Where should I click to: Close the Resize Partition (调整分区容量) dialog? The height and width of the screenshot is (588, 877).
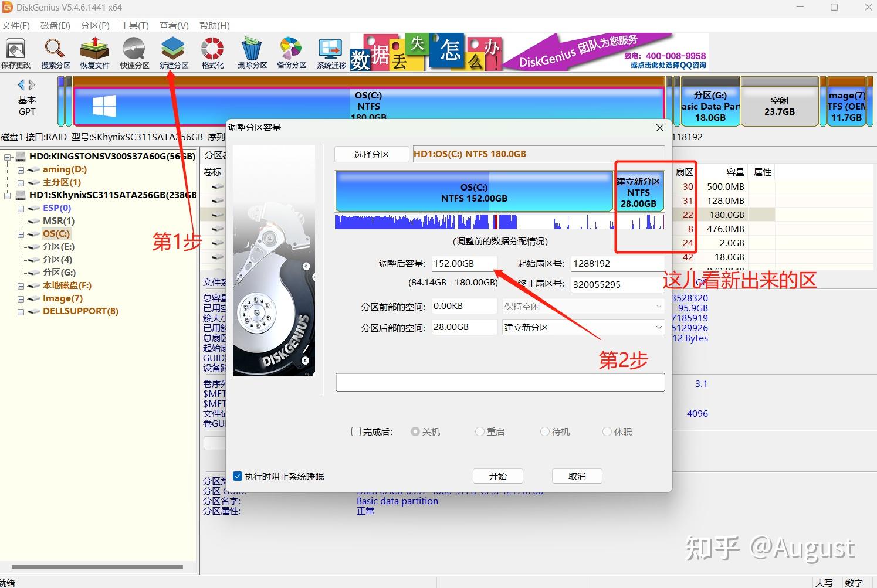(x=660, y=127)
